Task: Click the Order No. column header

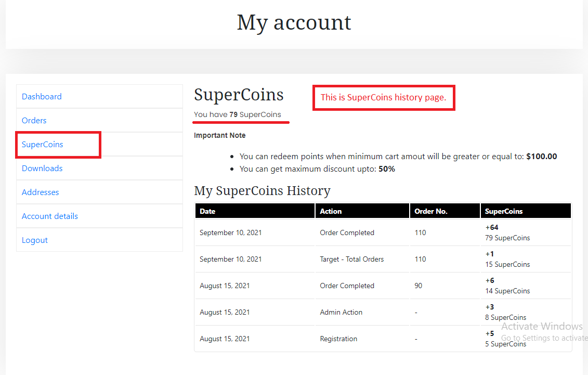Action: point(431,211)
